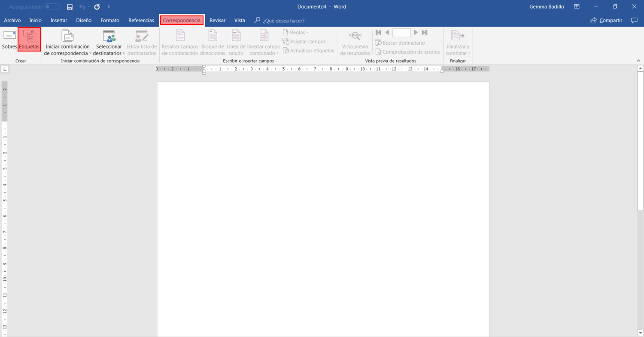Insert Bloque de direcciones
644x337 pixels.
coord(213,43)
